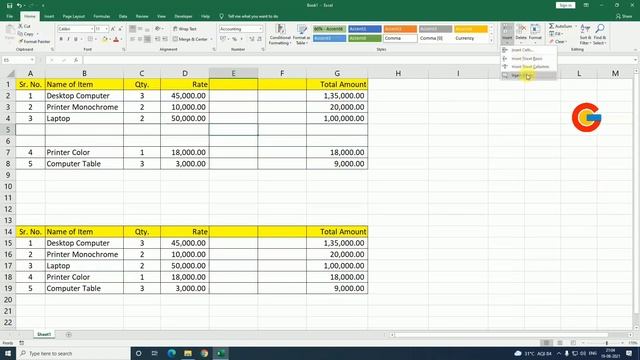Click the Insert Function fx icon
640x360 pixels.
(x=76, y=60)
